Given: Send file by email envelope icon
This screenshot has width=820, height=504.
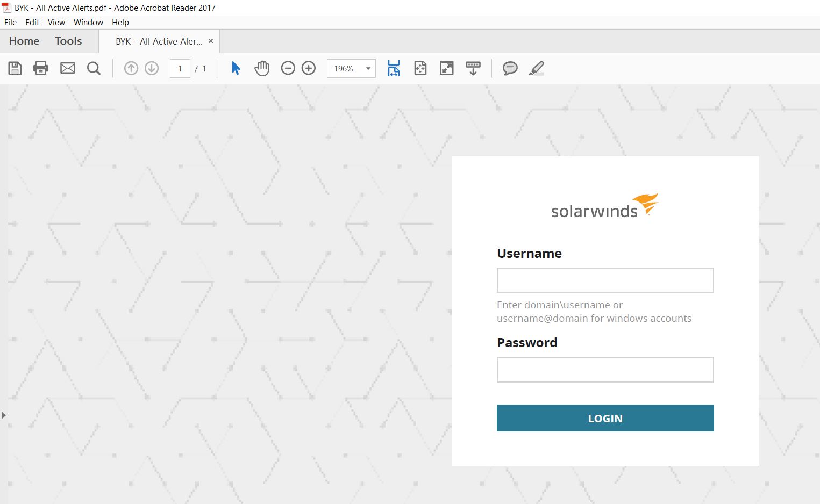Looking at the screenshot, I should [68, 68].
